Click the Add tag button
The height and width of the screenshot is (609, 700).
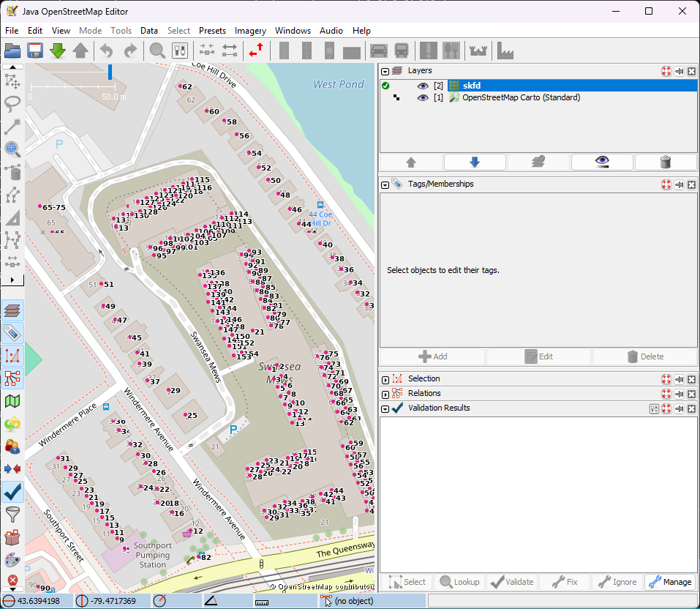pyautogui.click(x=432, y=356)
